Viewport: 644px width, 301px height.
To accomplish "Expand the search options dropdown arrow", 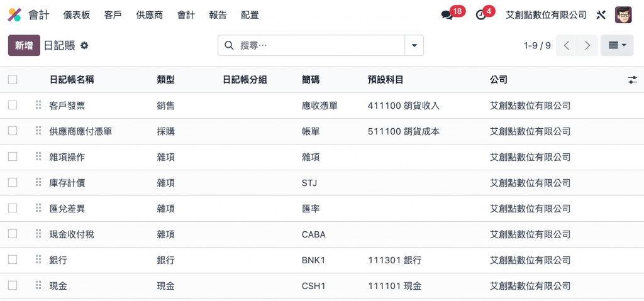I will 414,45.
